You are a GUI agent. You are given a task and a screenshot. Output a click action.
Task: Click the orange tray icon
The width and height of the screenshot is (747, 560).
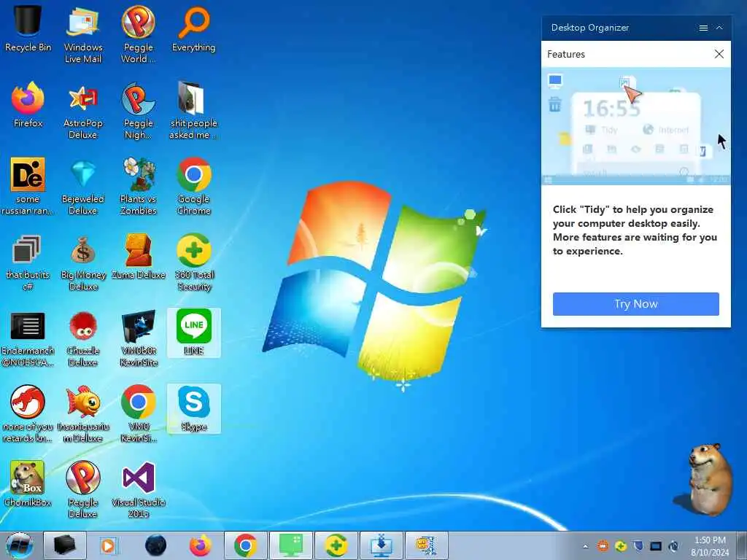603,545
